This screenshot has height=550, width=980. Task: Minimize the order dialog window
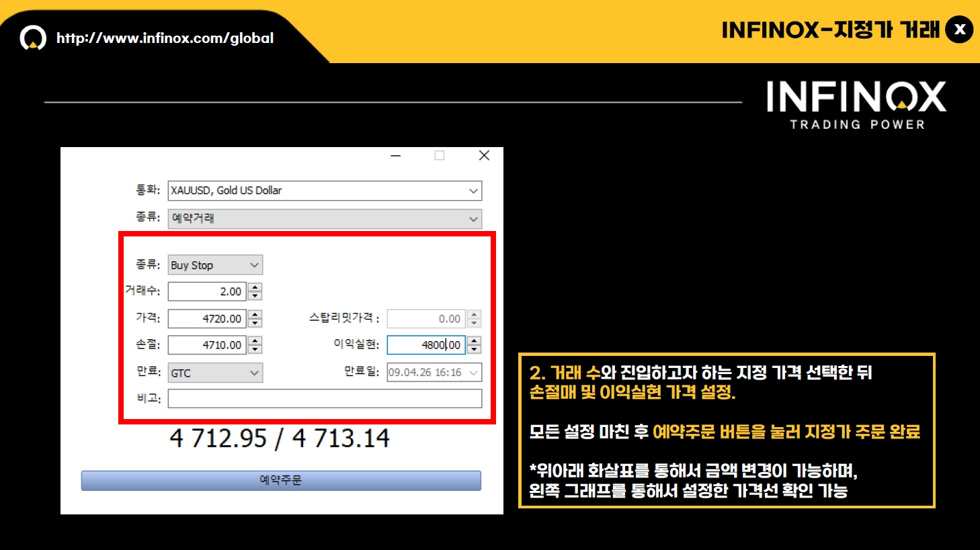(x=396, y=156)
